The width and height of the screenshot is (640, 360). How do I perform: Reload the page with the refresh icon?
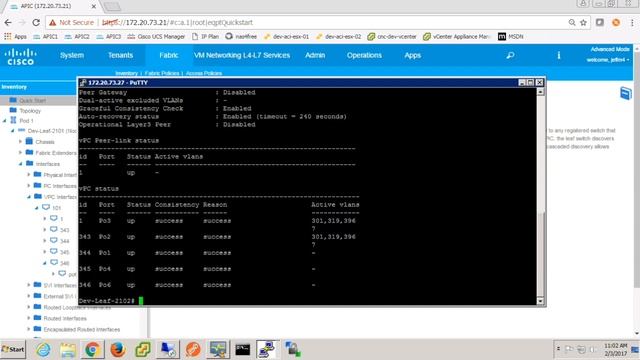click(36, 22)
